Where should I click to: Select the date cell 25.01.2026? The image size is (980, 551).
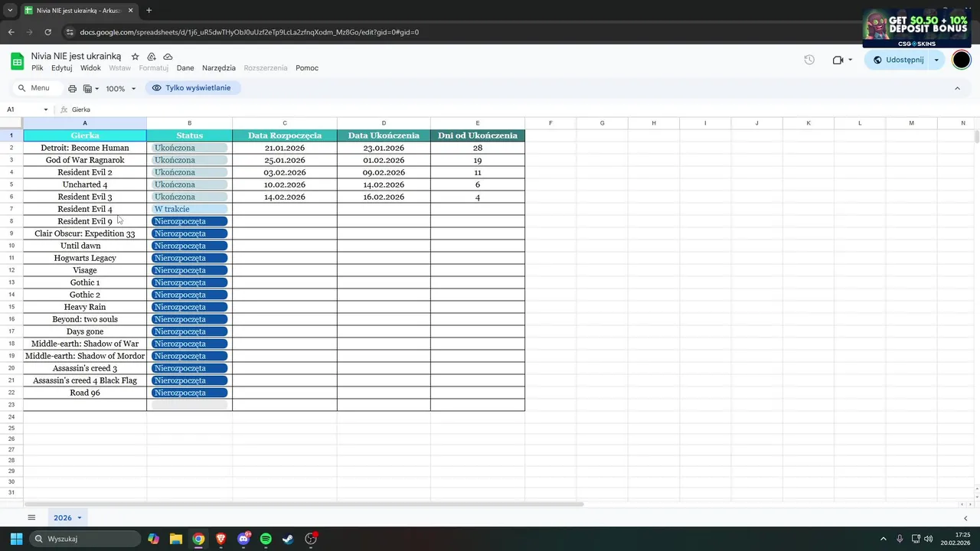285,160
